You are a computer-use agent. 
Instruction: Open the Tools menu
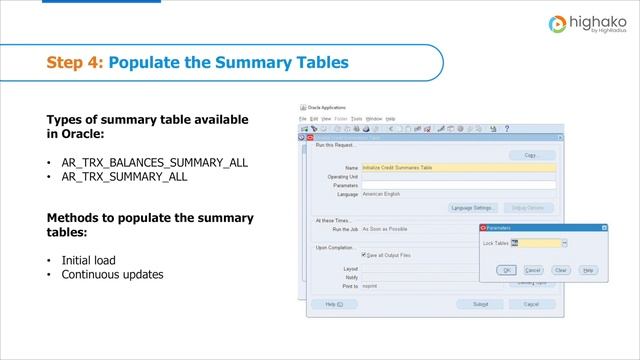click(357, 119)
